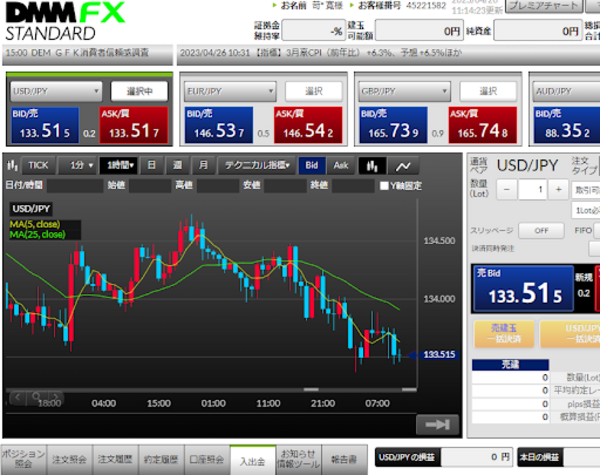
Task: Open the 1時間 hour interval dropdown
Action: [119, 165]
